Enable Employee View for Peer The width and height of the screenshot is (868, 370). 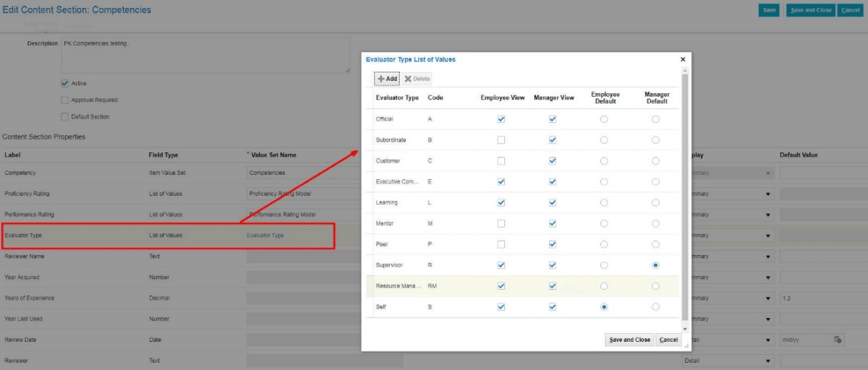click(x=501, y=244)
